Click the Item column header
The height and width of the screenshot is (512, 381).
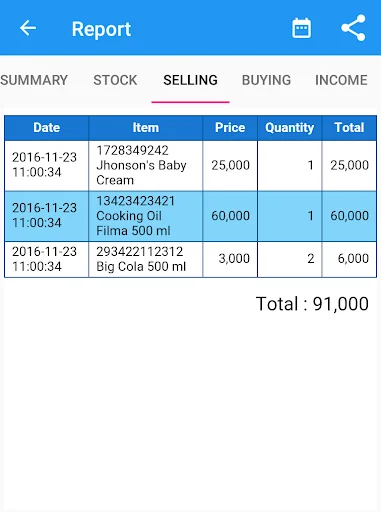coord(146,128)
